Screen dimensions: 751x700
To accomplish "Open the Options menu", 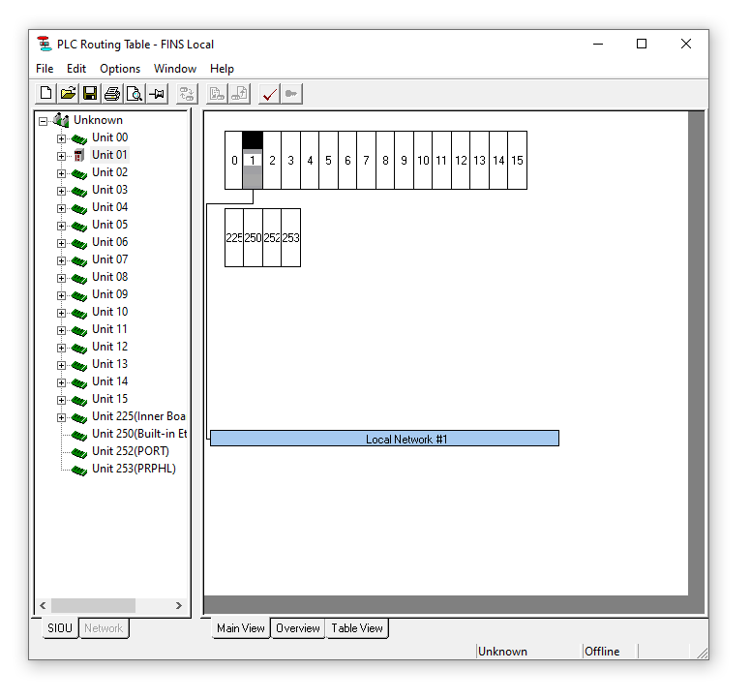I will (x=120, y=69).
